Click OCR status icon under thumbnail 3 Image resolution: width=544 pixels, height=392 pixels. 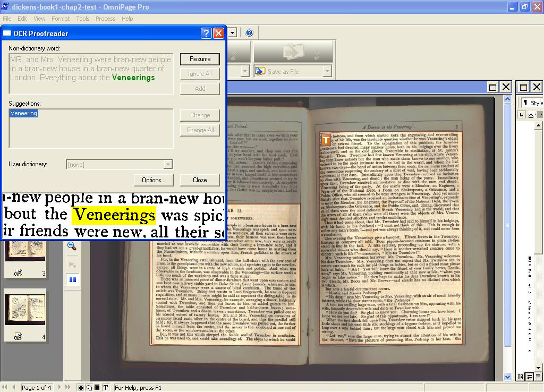coord(18,273)
